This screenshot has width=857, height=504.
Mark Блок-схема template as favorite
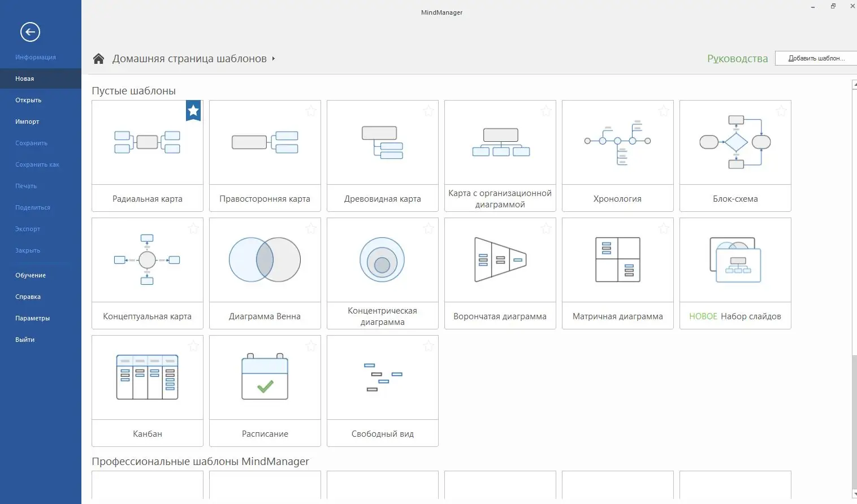(781, 111)
